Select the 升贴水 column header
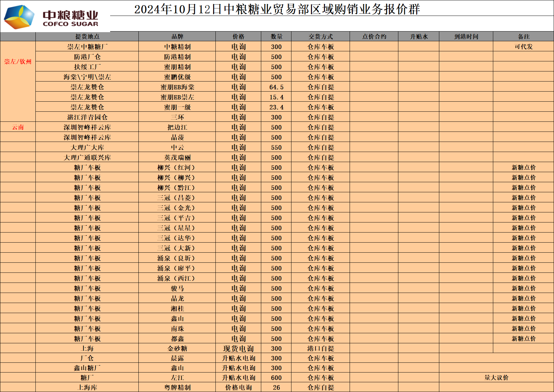The width and height of the screenshot is (554, 392). 419,37
